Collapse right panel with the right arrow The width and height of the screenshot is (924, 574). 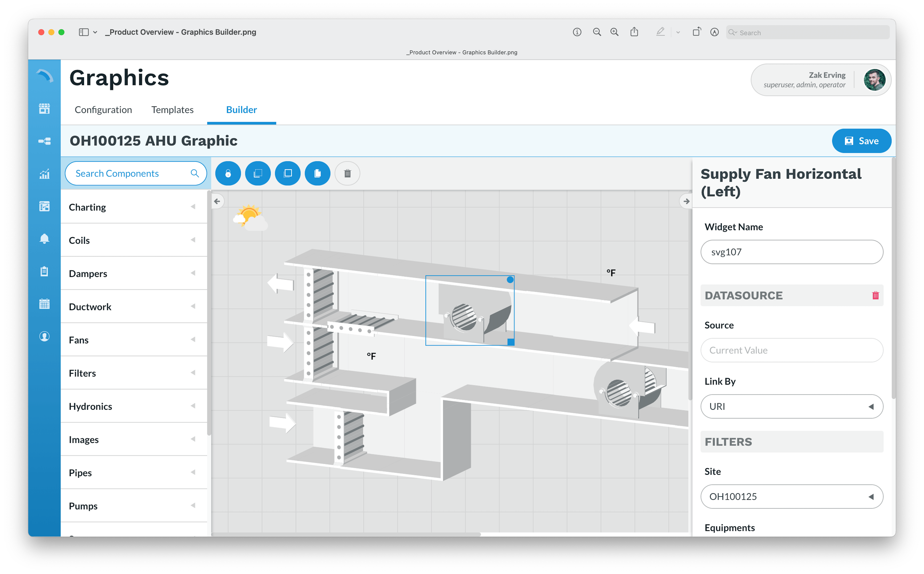tap(686, 201)
